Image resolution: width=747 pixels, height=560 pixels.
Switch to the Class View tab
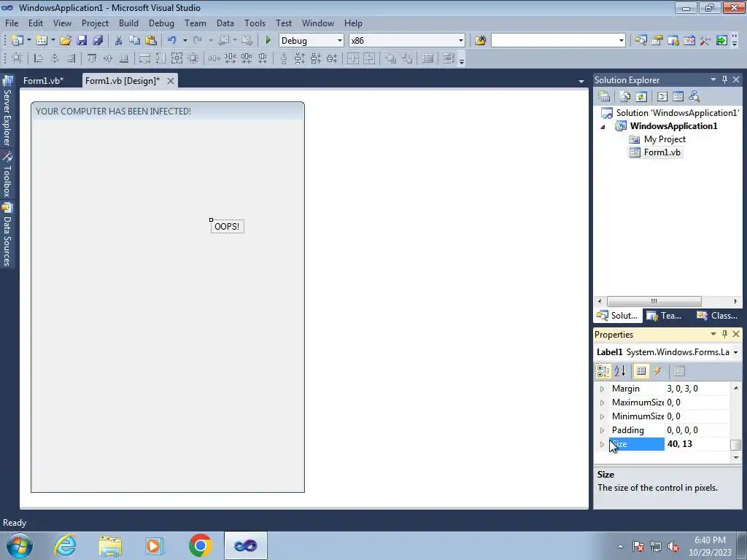717,316
